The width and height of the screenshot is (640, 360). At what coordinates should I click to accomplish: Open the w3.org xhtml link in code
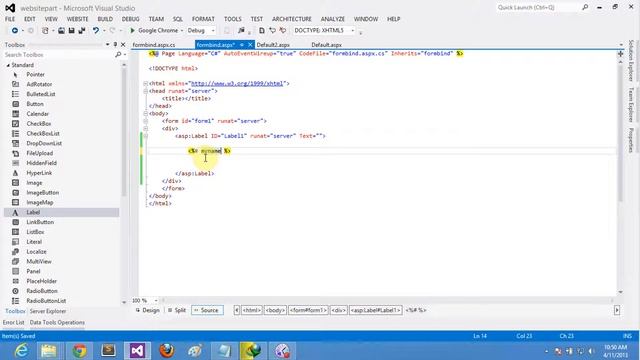(237, 84)
